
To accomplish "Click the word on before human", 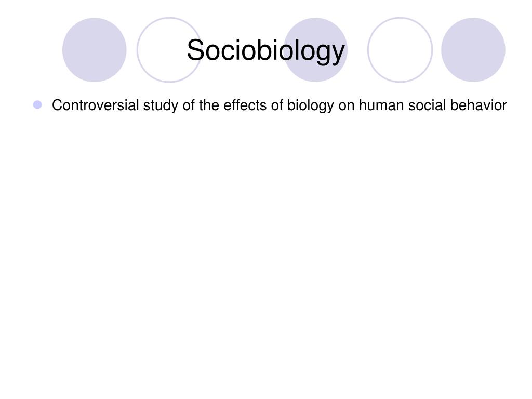I will point(347,106).
